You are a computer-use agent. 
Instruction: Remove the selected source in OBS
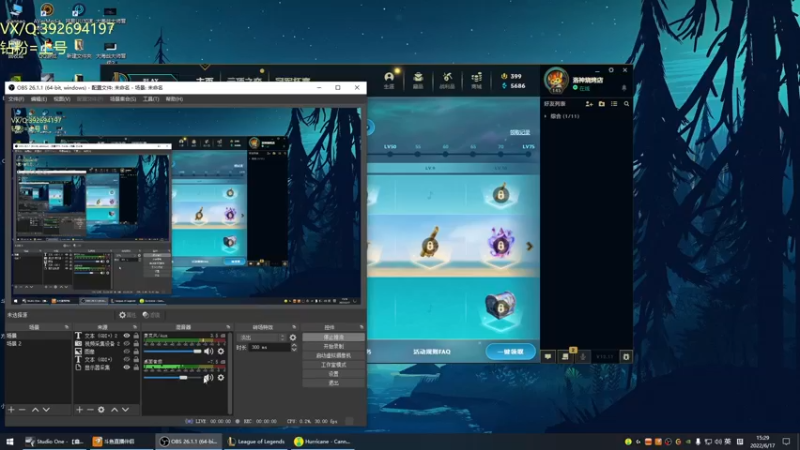tap(90, 410)
